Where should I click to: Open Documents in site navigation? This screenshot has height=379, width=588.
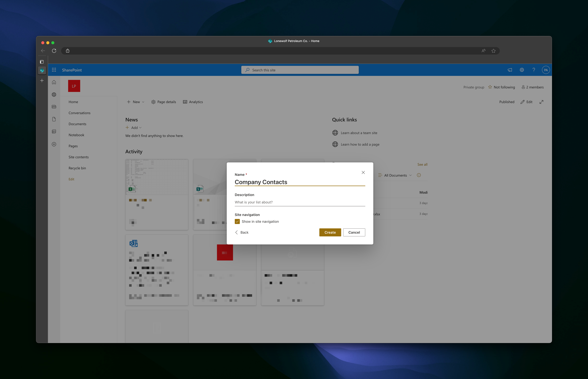click(77, 124)
